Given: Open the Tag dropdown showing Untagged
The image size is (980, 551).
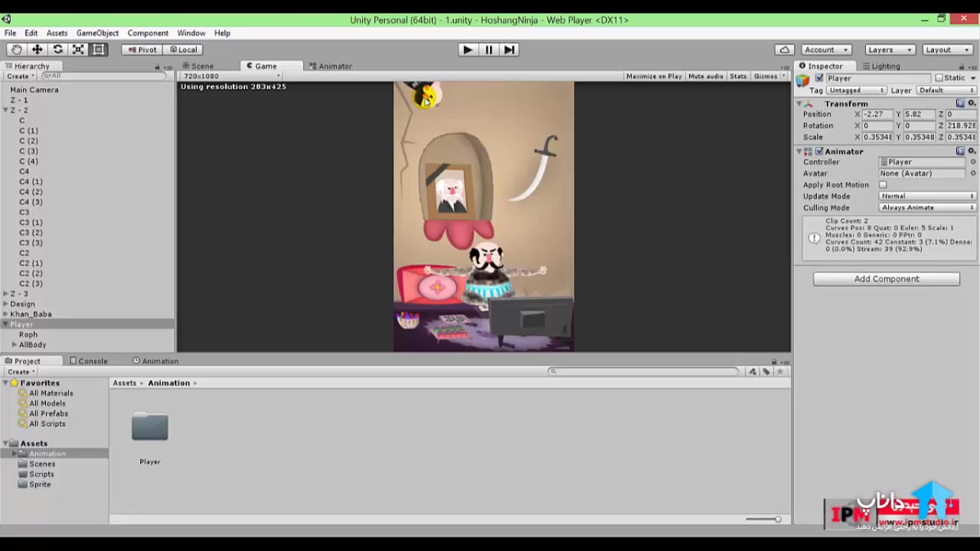Looking at the screenshot, I should click(857, 90).
